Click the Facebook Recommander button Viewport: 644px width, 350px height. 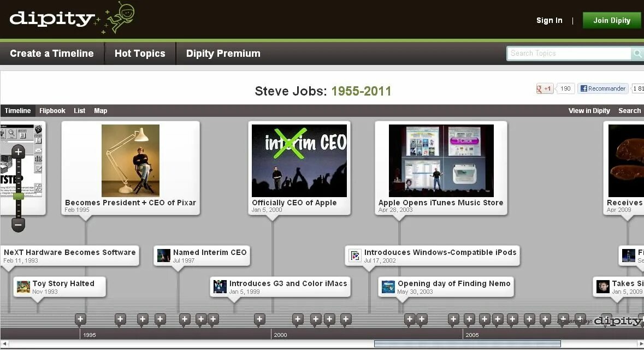[x=603, y=88]
